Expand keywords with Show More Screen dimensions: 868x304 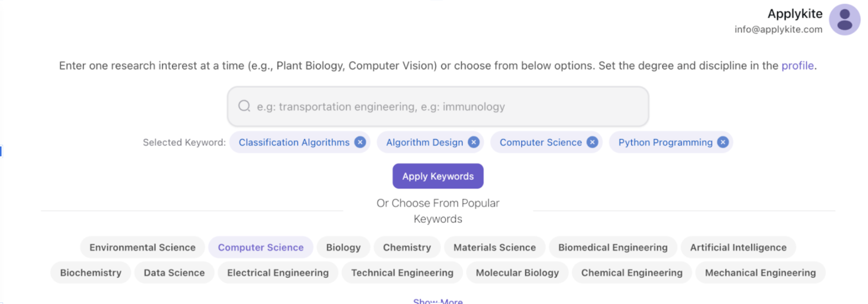pos(438,301)
